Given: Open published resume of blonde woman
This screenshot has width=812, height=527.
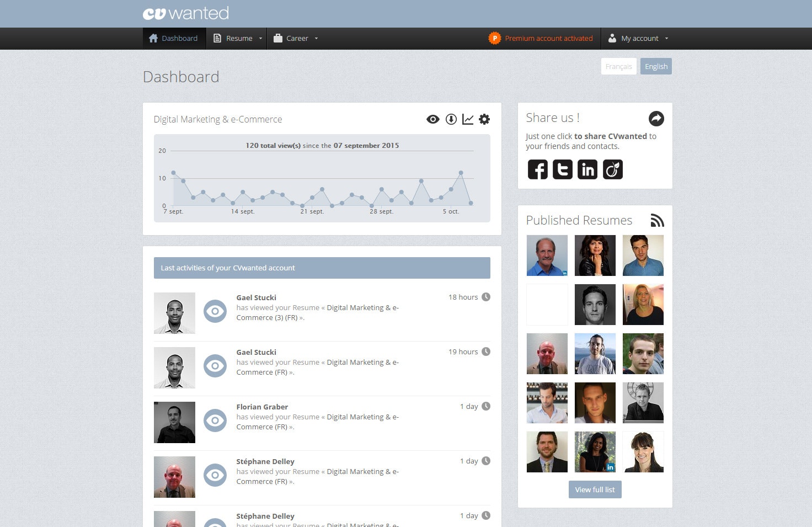Looking at the screenshot, I should (643, 305).
